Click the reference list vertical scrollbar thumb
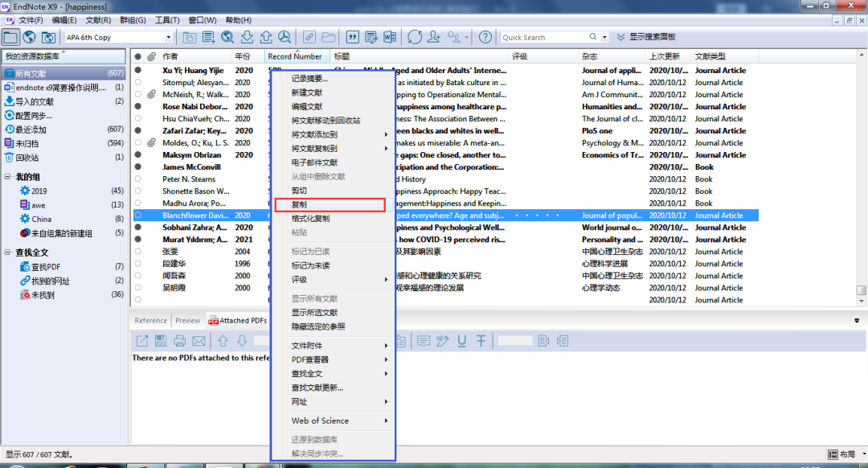This screenshot has width=868, height=468. point(861,290)
